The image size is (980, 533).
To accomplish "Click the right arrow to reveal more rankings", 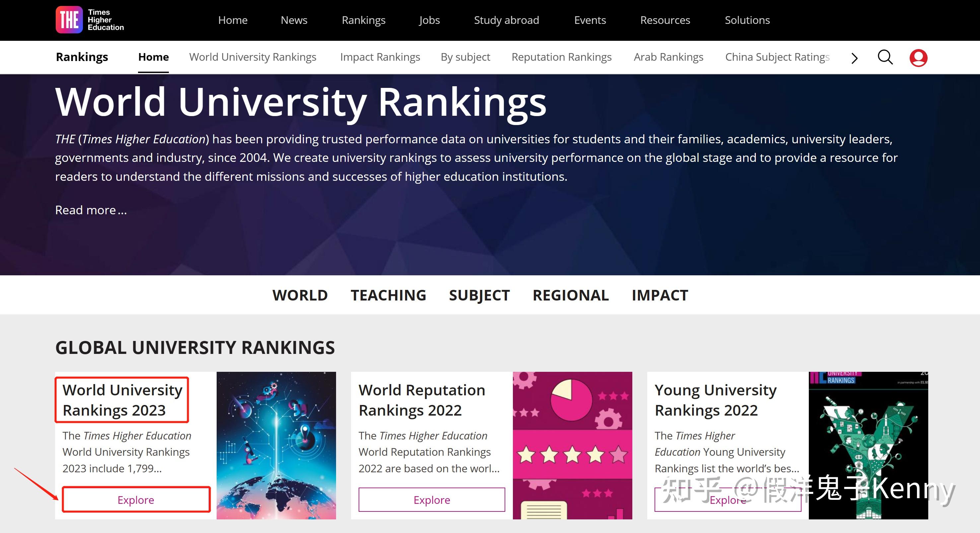I will [x=854, y=58].
